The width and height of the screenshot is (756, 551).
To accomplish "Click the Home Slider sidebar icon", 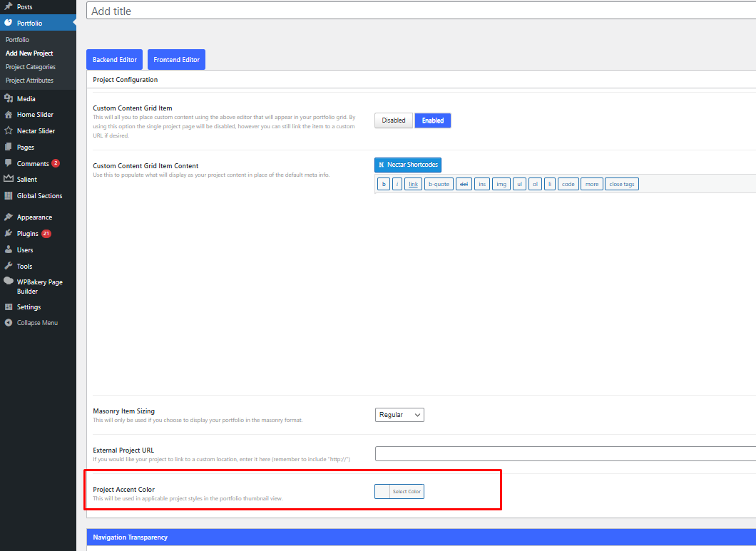I will 9,115.
